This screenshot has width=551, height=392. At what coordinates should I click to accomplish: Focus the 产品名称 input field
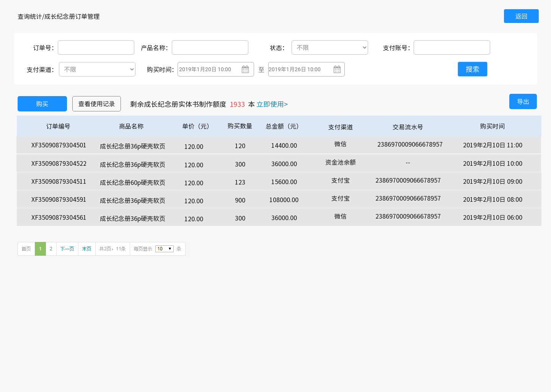pos(210,47)
